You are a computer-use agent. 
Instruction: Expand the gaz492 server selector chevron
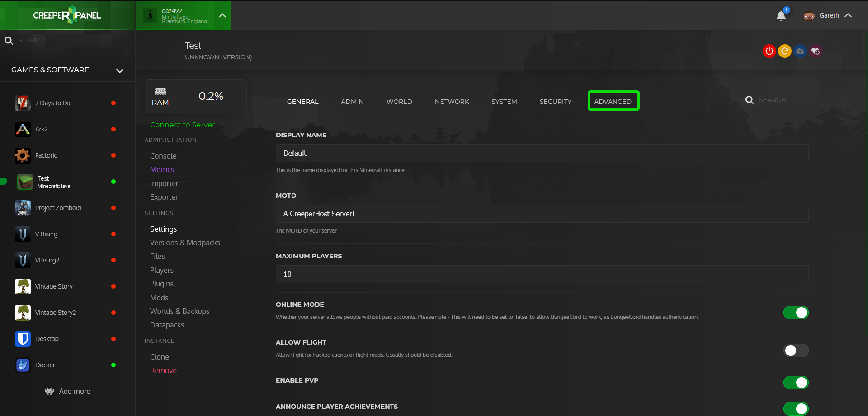pos(222,15)
